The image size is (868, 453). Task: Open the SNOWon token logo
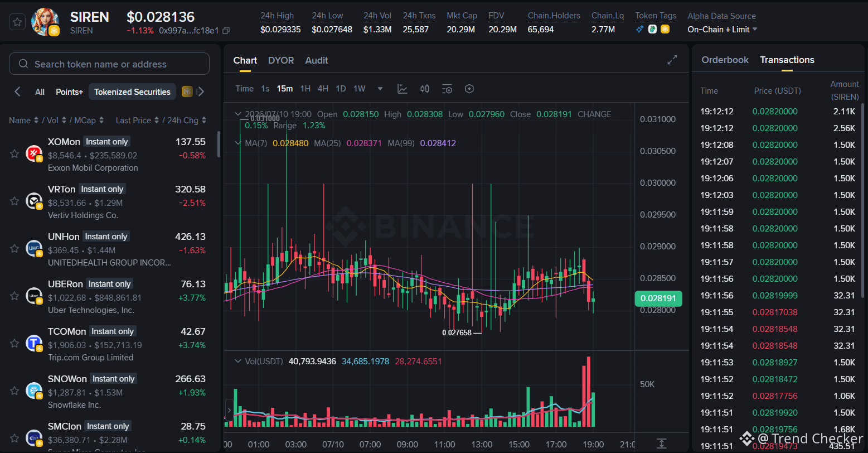(34, 391)
